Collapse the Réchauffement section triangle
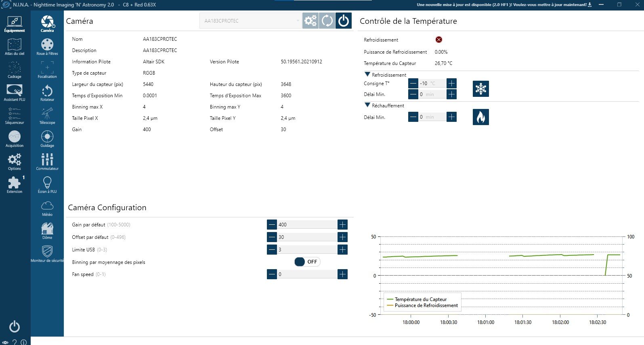644x345 pixels. pyautogui.click(x=367, y=105)
